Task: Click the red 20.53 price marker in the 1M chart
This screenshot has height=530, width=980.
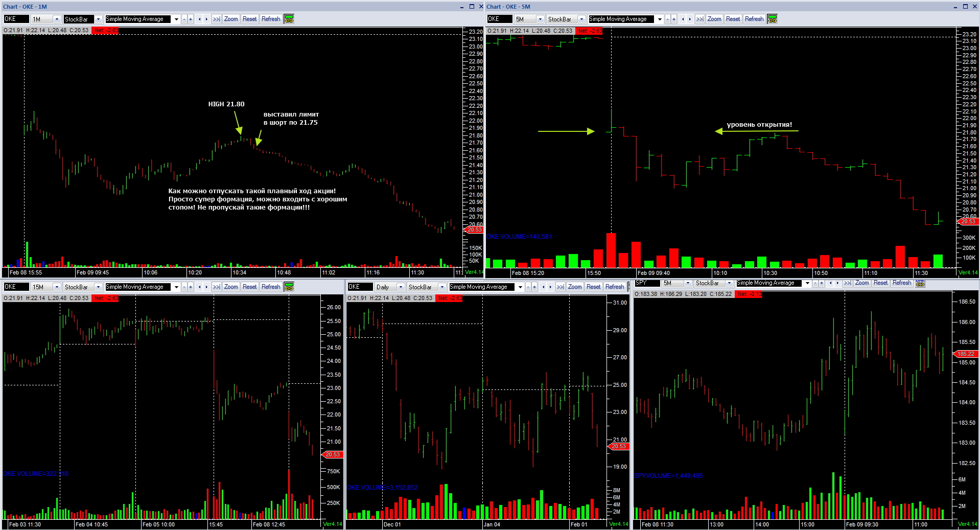Action: pos(474,230)
